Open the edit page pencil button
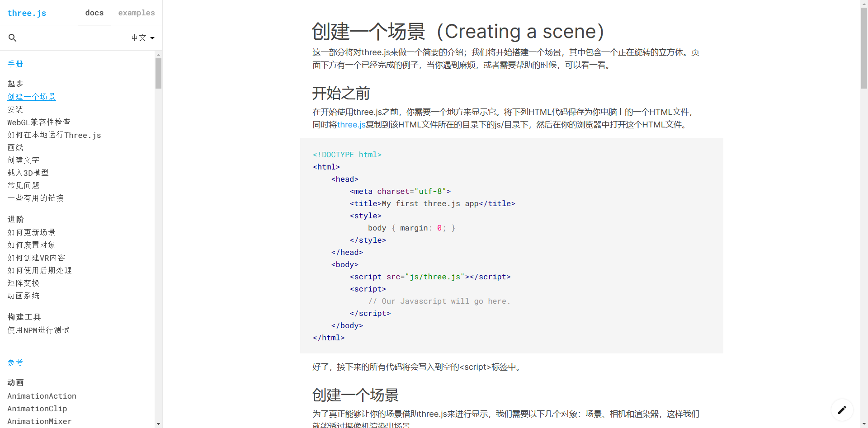 tap(842, 410)
